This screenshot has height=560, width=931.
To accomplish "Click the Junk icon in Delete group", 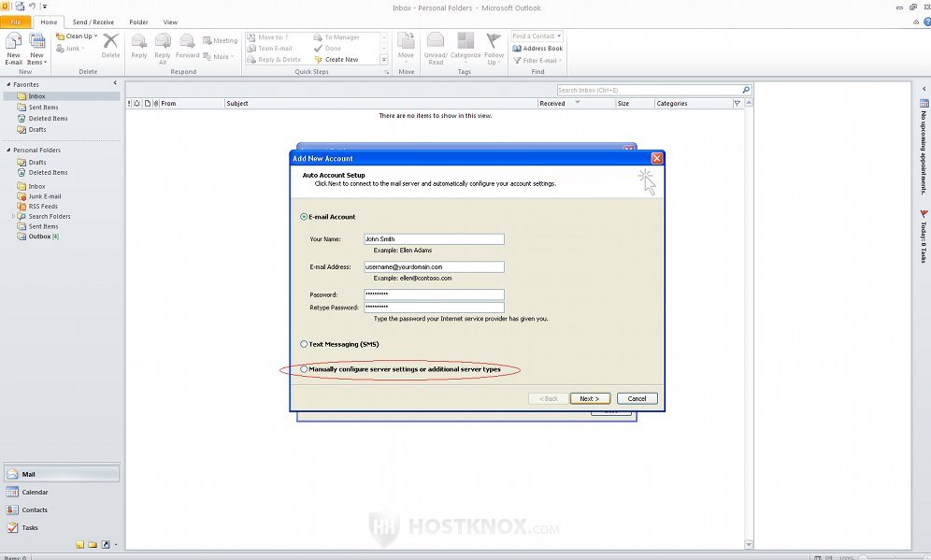I will [x=60, y=48].
